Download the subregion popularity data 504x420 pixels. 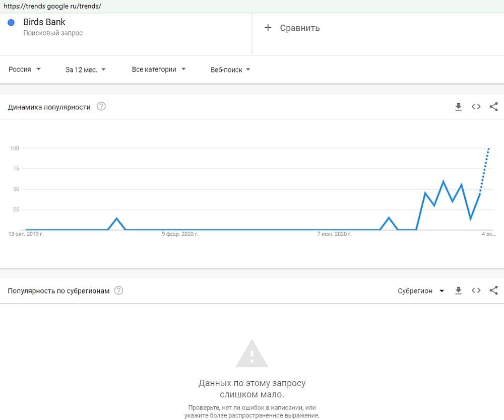coord(458,291)
